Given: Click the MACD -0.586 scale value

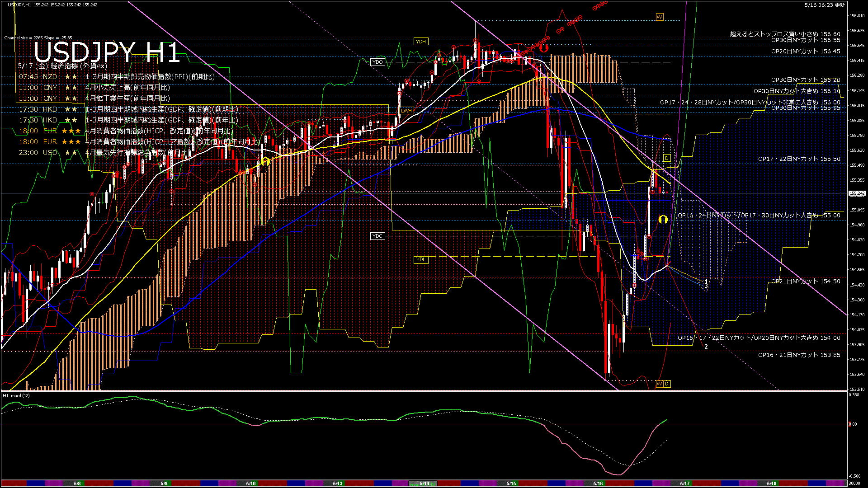Looking at the screenshot, I should pyautogui.click(x=854, y=476).
